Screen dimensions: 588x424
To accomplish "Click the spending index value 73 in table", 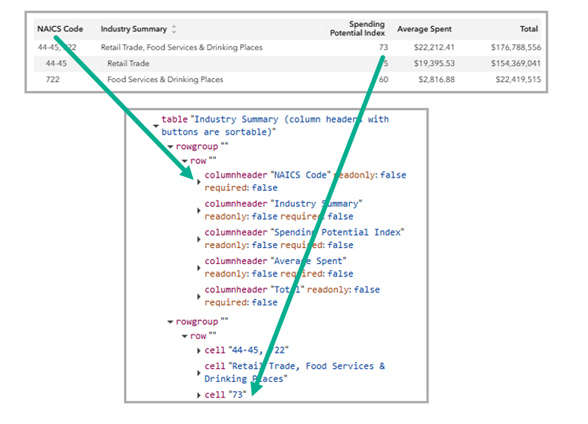I will [383, 47].
